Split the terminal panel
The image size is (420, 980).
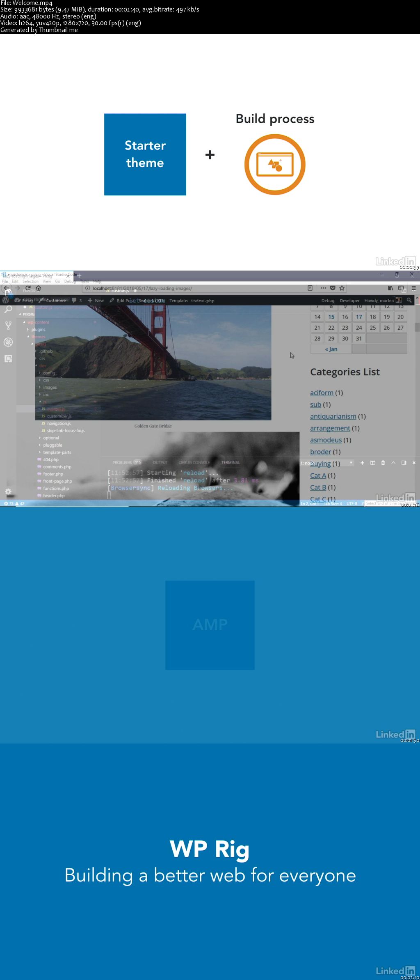tap(372, 463)
